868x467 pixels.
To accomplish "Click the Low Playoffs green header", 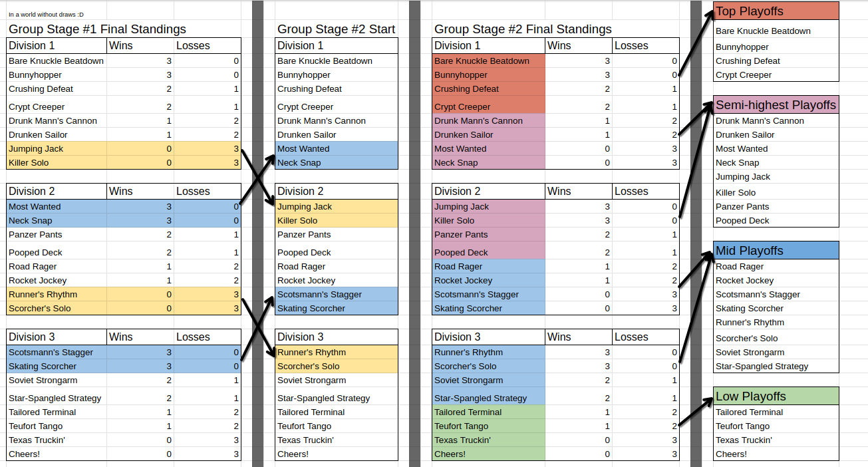I will point(776,396).
